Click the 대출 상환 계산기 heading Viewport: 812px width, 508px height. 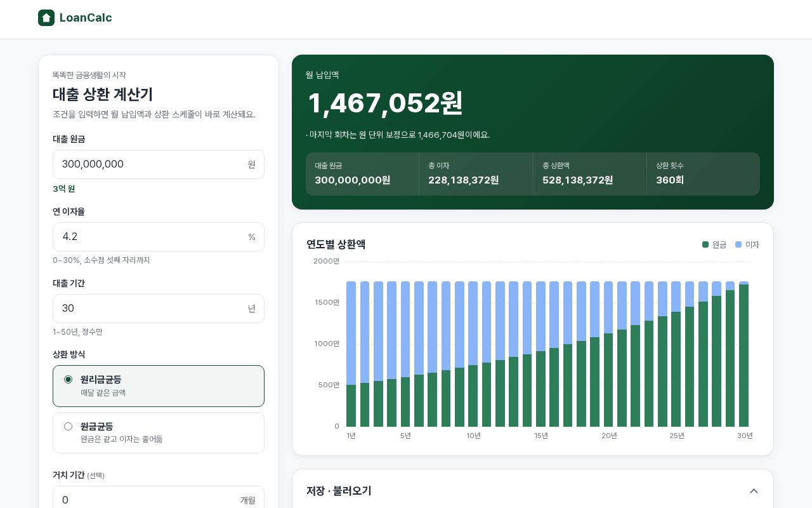click(103, 95)
